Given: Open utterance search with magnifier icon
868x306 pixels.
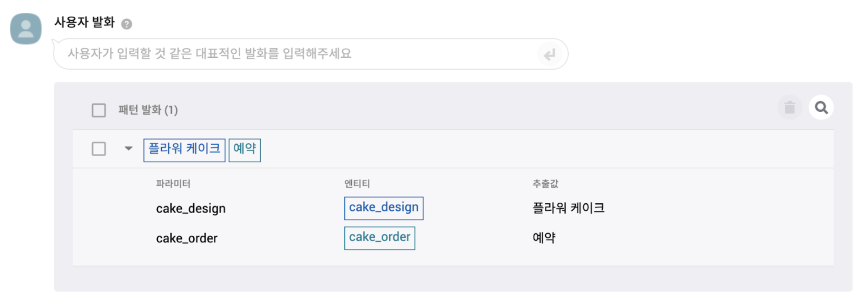Looking at the screenshot, I should 821,108.
